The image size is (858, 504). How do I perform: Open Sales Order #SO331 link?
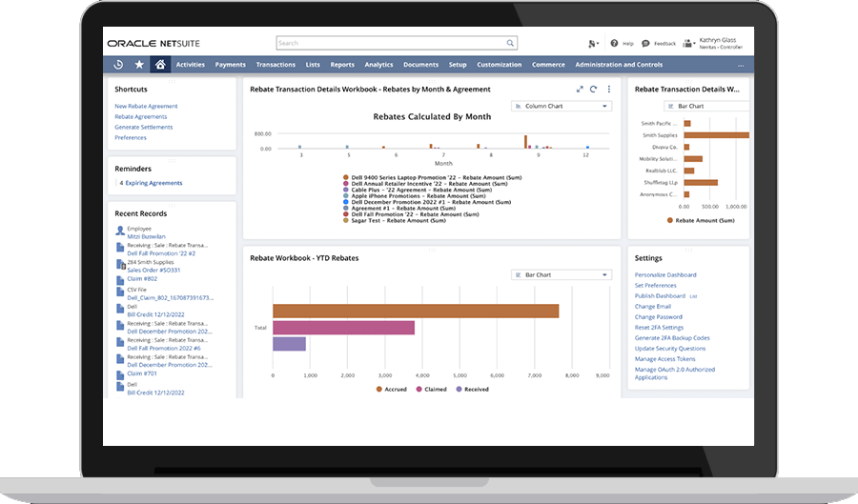point(153,270)
